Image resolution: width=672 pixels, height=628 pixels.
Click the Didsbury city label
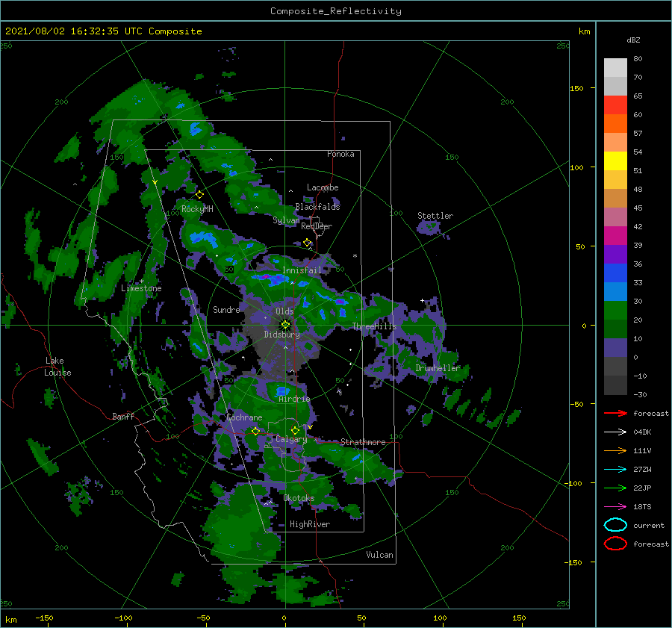point(281,335)
